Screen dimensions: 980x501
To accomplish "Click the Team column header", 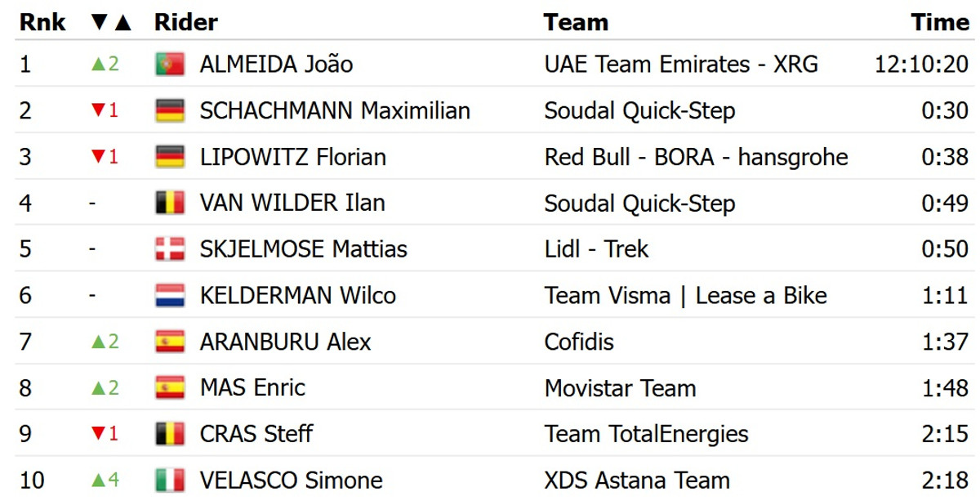I will pyautogui.click(x=576, y=22).
